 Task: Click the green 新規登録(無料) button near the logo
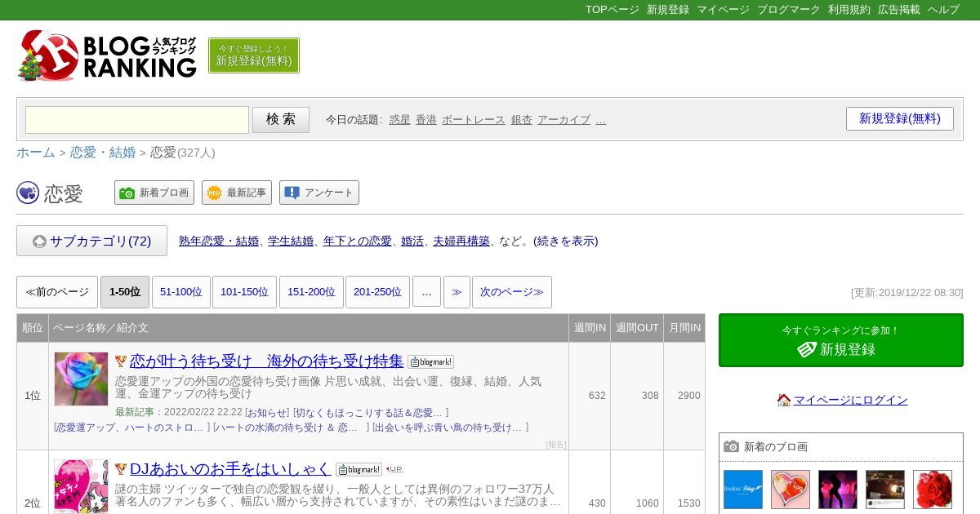(x=254, y=55)
